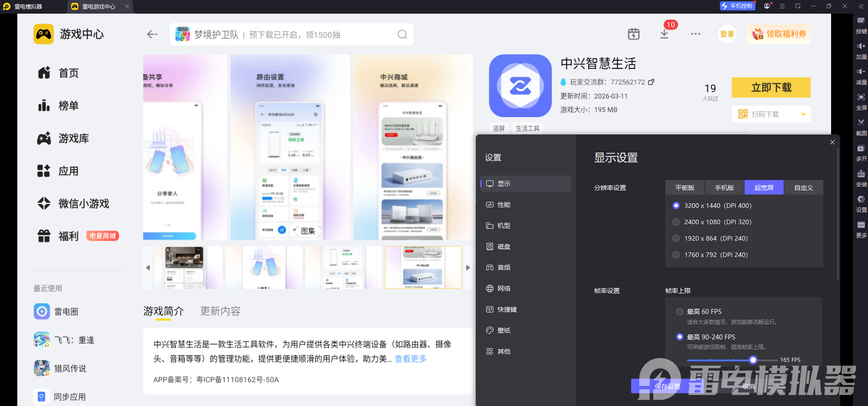
Task: Go back using the left arrow icon
Action: tap(152, 34)
